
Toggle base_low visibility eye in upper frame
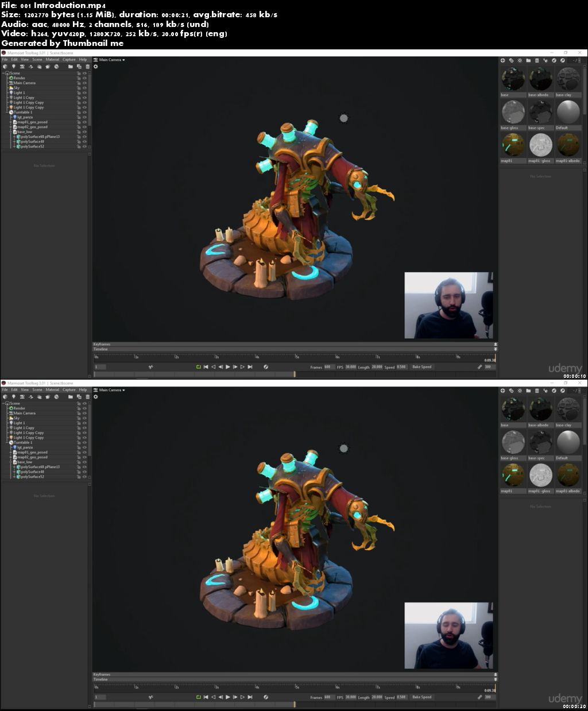pos(84,132)
